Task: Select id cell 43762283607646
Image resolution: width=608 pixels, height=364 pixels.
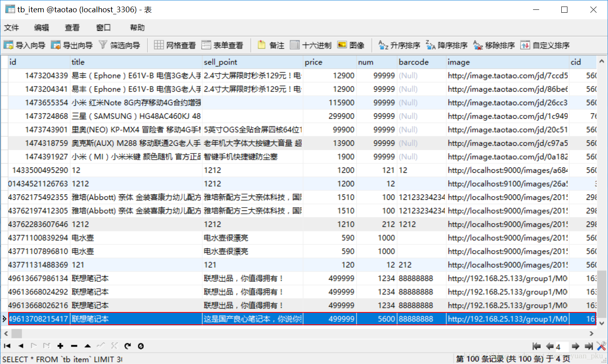Action: point(39,224)
